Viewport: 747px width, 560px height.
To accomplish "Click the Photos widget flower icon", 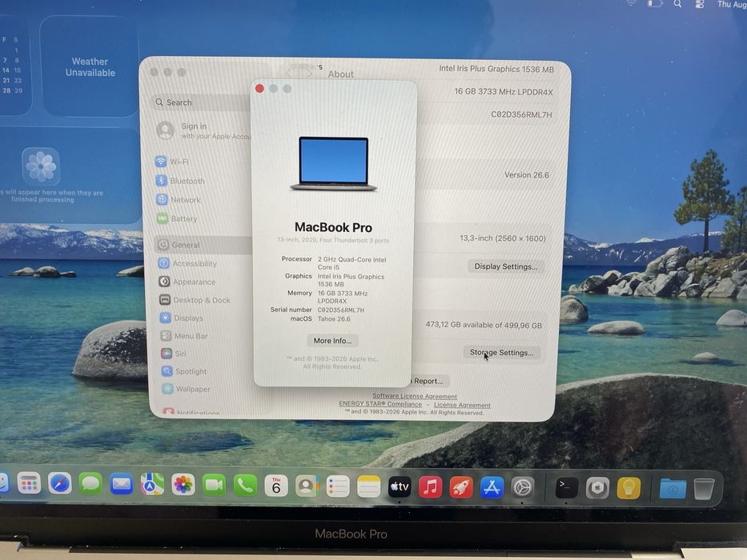I will pyautogui.click(x=41, y=166).
